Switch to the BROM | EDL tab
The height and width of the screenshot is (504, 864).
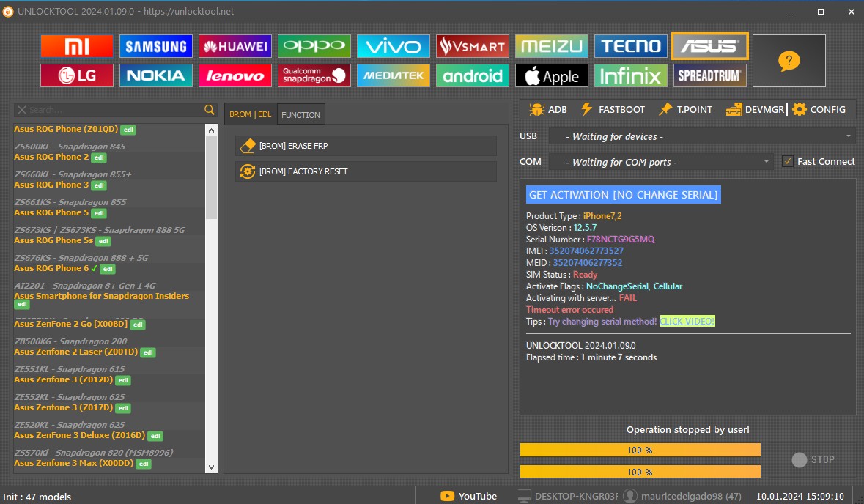click(251, 114)
